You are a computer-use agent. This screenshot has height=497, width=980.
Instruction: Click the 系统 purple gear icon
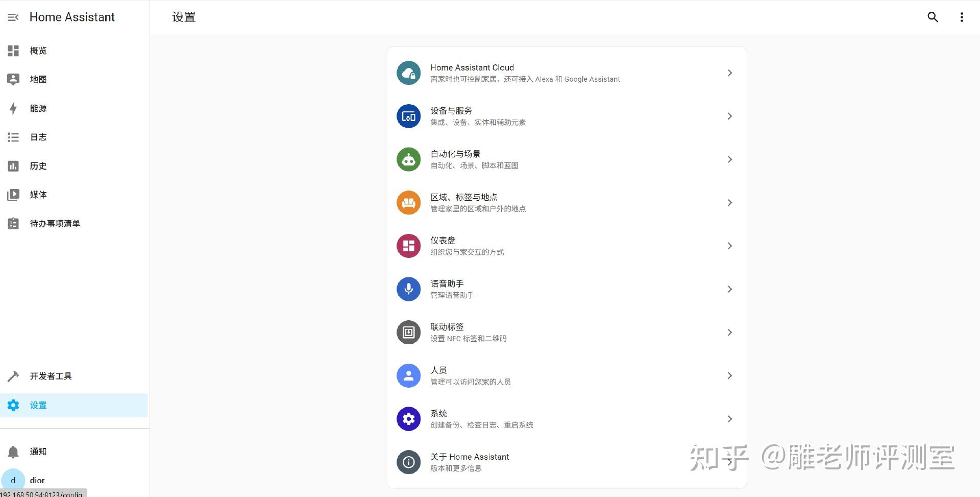[x=408, y=419]
